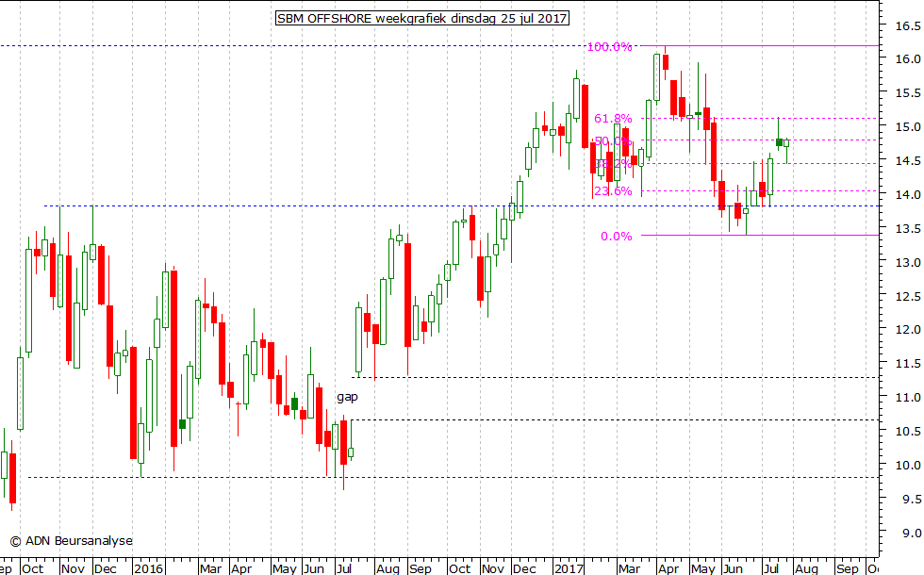Image resolution: width=924 pixels, height=575 pixels.
Task: Click the 12.0 price axis label
Action: click(907, 330)
